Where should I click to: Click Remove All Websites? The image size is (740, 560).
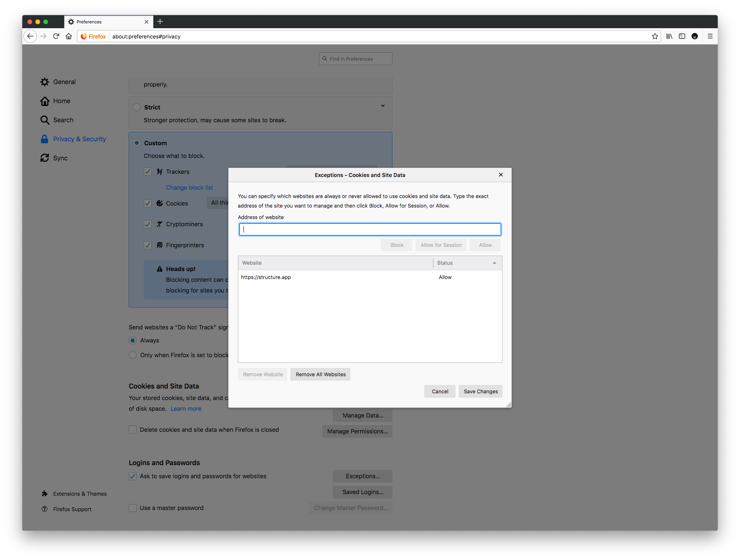pos(320,374)
